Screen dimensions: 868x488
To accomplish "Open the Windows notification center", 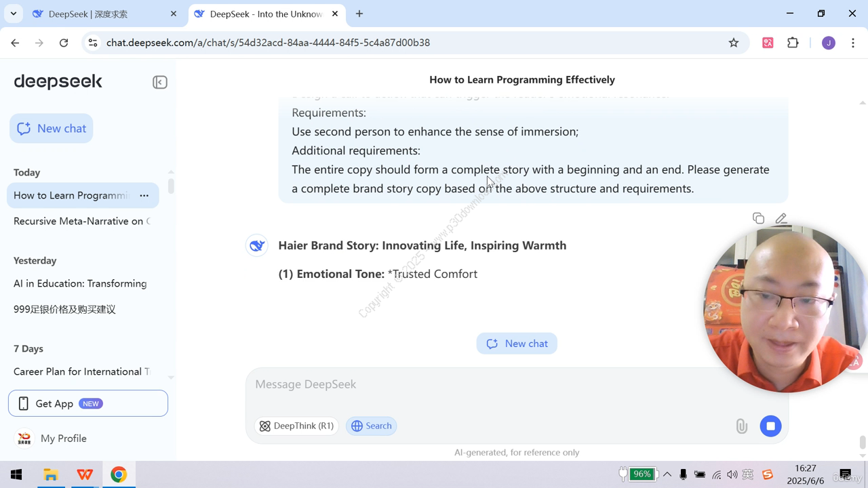I will [x=846, y=474].
